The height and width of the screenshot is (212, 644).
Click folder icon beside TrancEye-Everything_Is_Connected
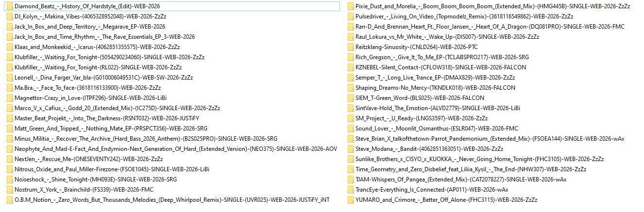click(x=351, y=190)
